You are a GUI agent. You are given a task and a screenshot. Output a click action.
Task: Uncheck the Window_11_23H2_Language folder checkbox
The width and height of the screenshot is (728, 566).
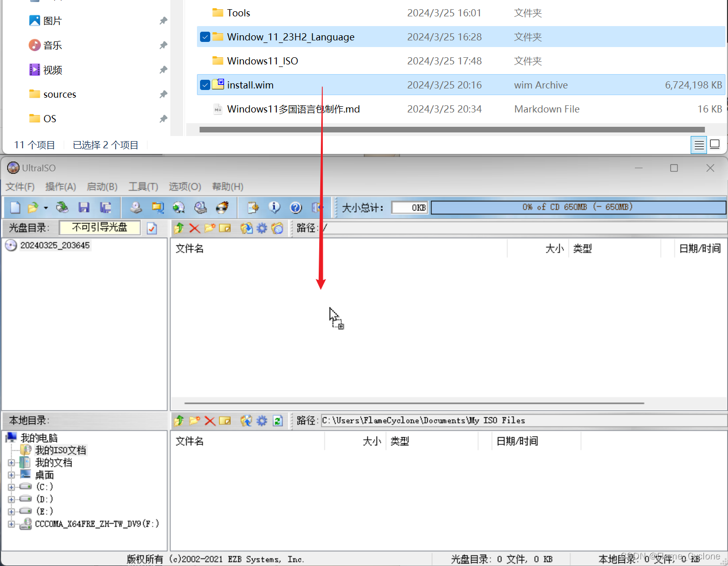click(x=205, y=37)
